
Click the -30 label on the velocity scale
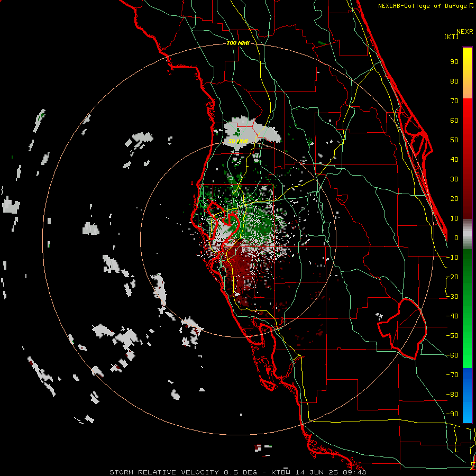(452, 296)
